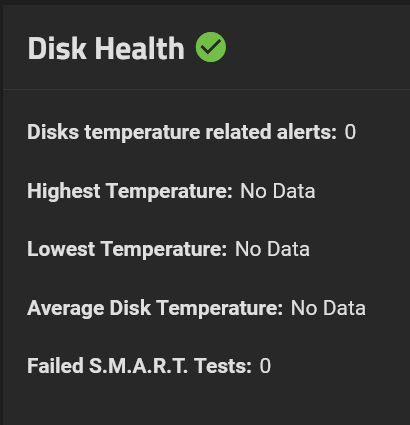The height and width of the screenshot is (425, 410).
Task: Select the Disk Health card title
Action: (106, 48)
